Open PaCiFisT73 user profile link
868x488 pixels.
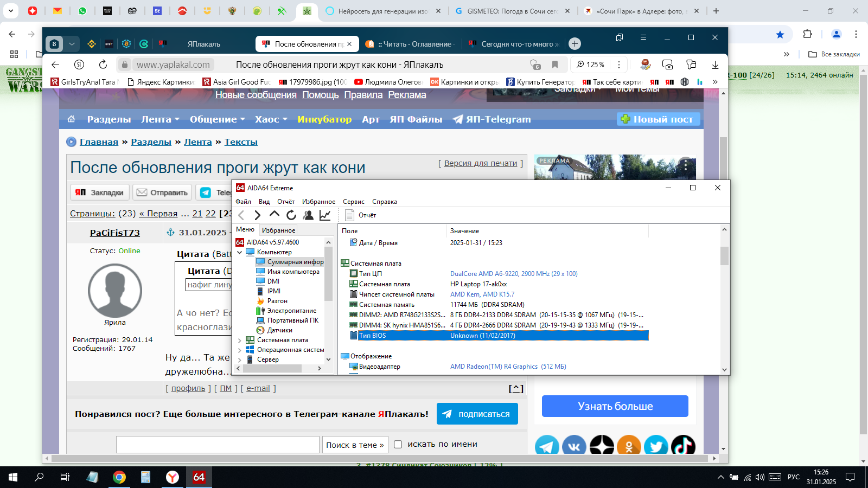pyautogui.click(x=115, y=233)
